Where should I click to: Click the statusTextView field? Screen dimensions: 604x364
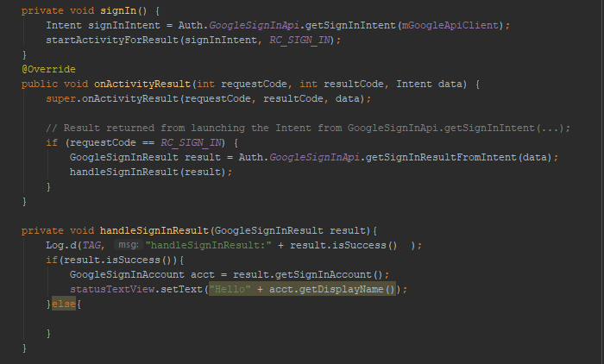(112, 289)
